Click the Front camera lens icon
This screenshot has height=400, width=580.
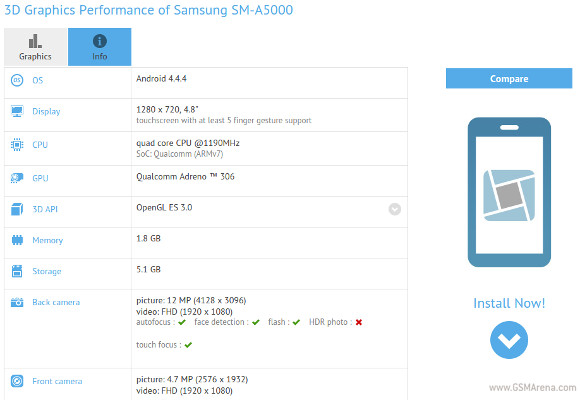pos(17,381)
